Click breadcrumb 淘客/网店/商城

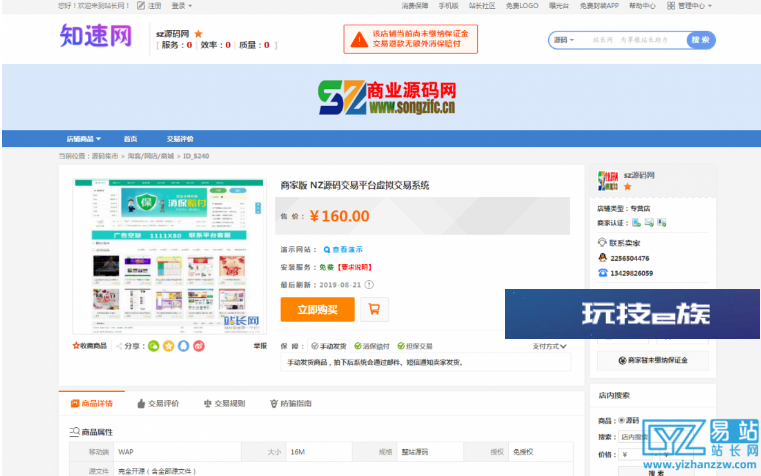pos(150,156)
